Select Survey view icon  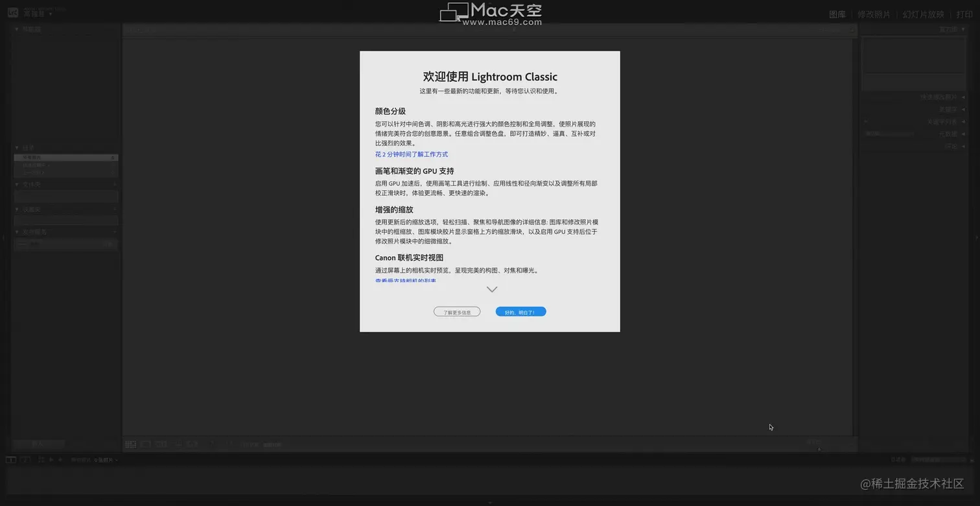(177, 444)
